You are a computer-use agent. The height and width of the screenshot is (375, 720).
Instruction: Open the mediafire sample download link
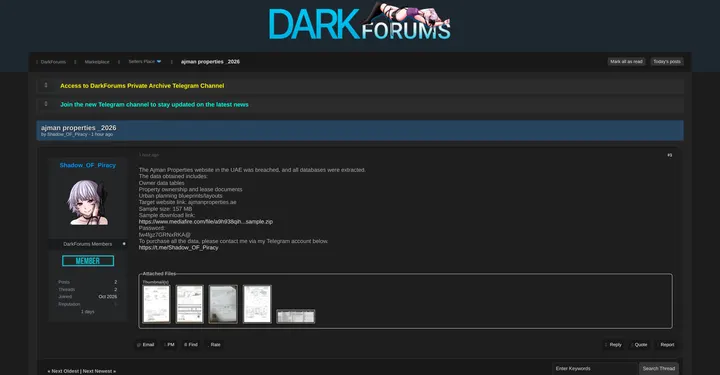click(206, 222)
